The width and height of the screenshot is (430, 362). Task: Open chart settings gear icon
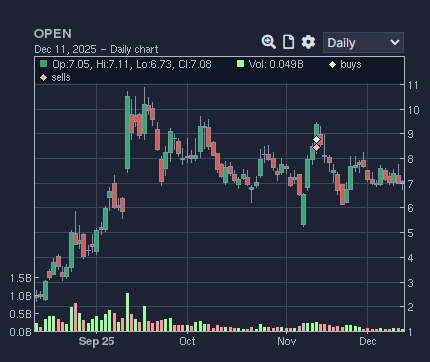click(x=308, y=42)
